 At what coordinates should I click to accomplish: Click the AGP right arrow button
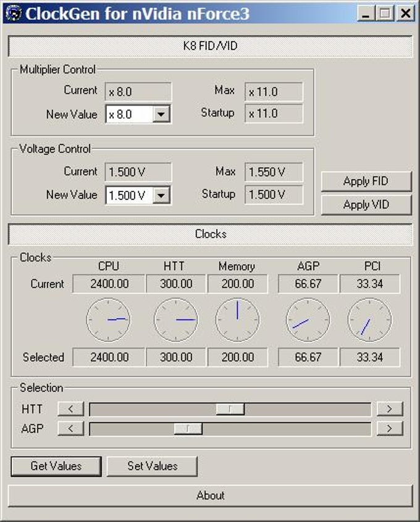[390, 429]
